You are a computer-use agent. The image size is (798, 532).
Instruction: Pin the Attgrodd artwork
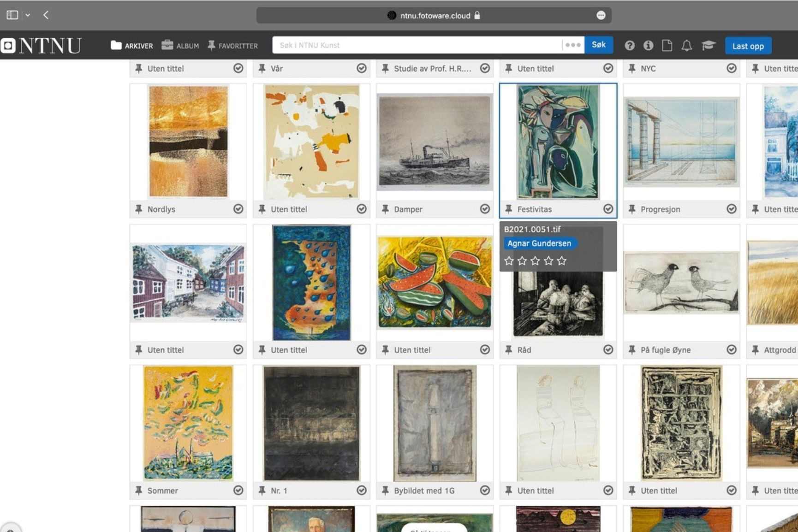[755, 350]
